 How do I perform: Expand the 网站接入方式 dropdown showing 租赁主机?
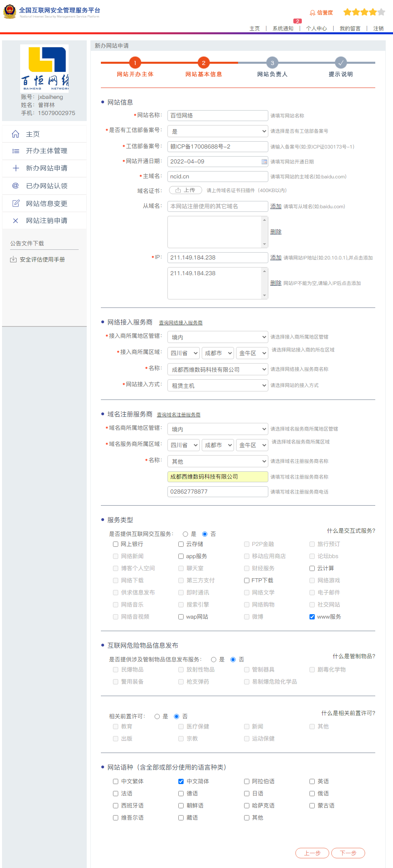coord(218,385)
